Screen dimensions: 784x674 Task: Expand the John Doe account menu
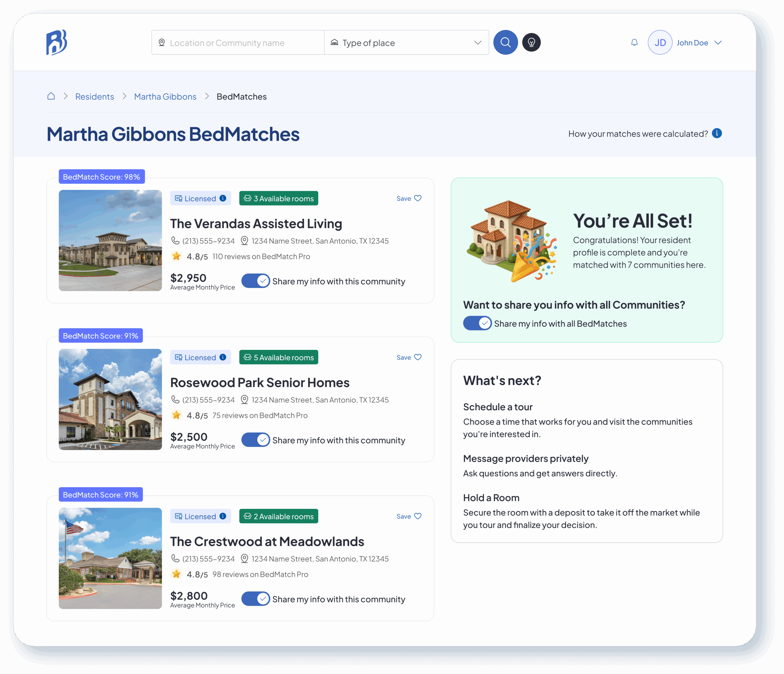click(x=718, y=42)
